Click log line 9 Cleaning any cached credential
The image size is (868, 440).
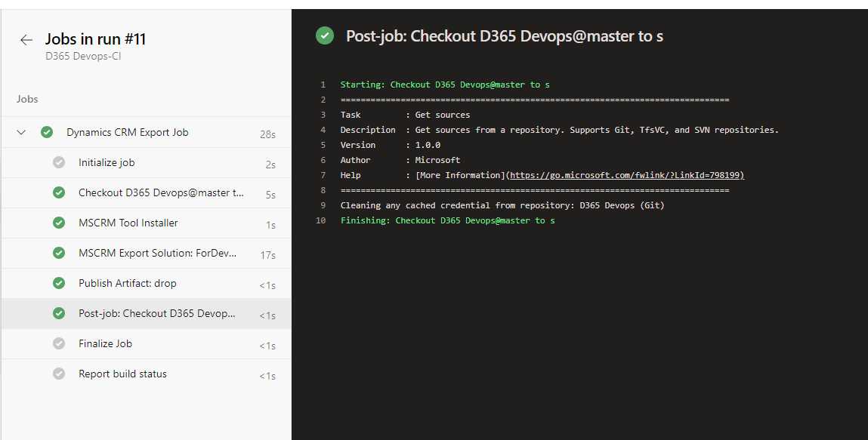point(502,205)
